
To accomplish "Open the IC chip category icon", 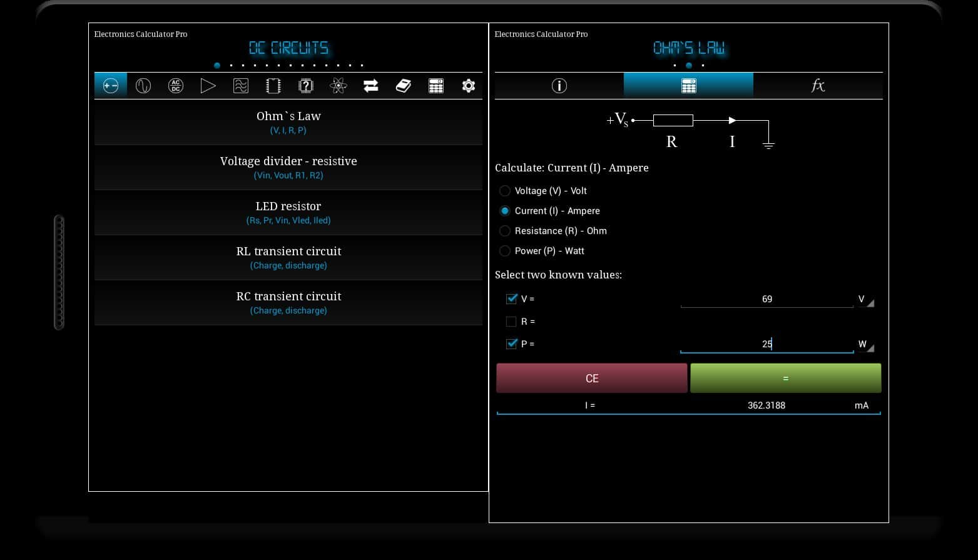I will (x=273, y=86).
